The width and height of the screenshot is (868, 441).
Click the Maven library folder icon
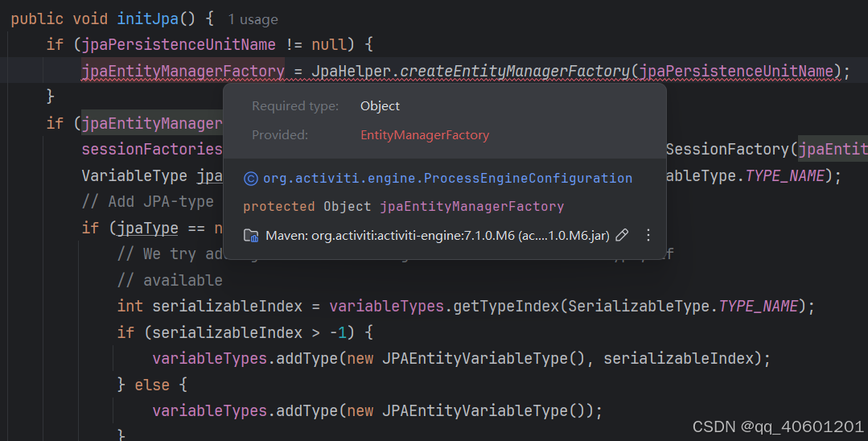point(251,236)
